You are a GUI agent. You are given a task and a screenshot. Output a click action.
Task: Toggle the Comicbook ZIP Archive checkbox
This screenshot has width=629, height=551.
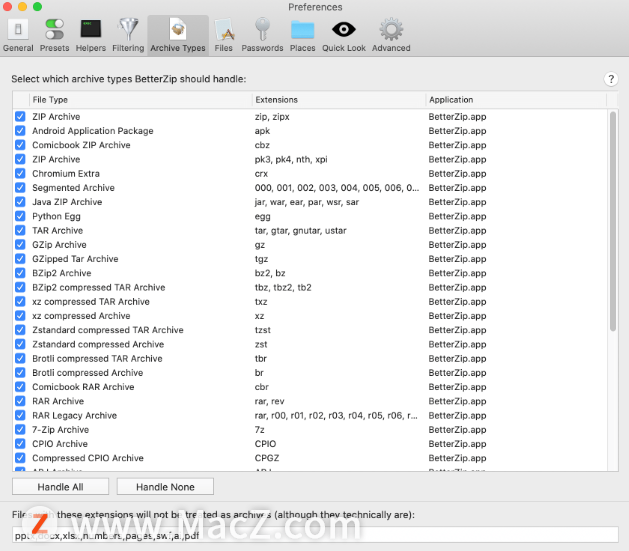coord(20,145)
